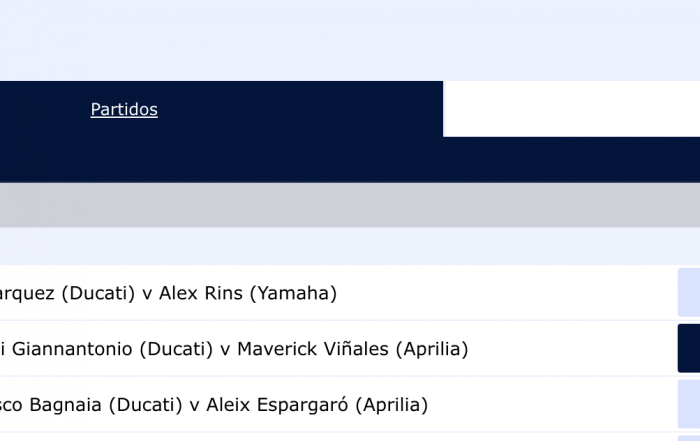Choose the odds button in the Bagnaia v Espargaró row
This screenshot has width=700, height=441.
689,404
